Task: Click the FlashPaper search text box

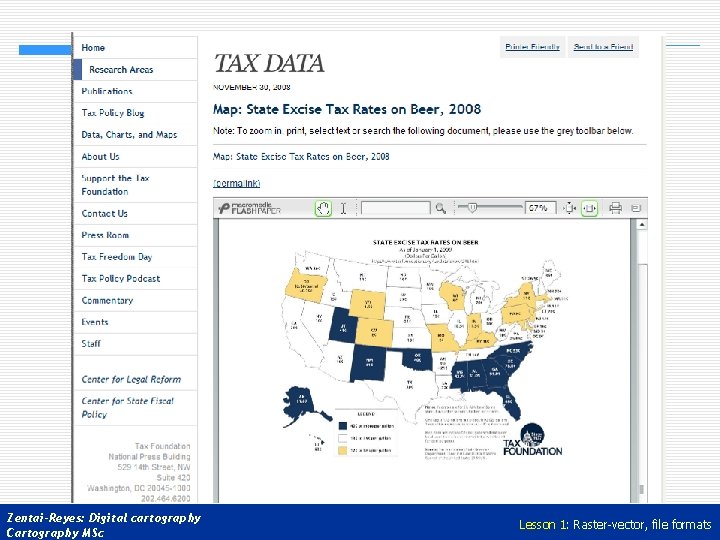Action: [396, 208]
